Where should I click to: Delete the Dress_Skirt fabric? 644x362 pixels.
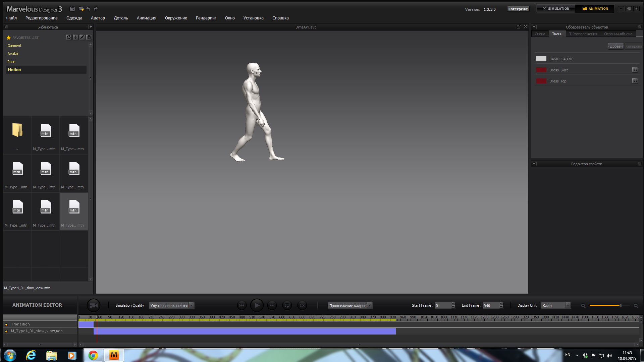pyautogui.click(x=635, y=70)
